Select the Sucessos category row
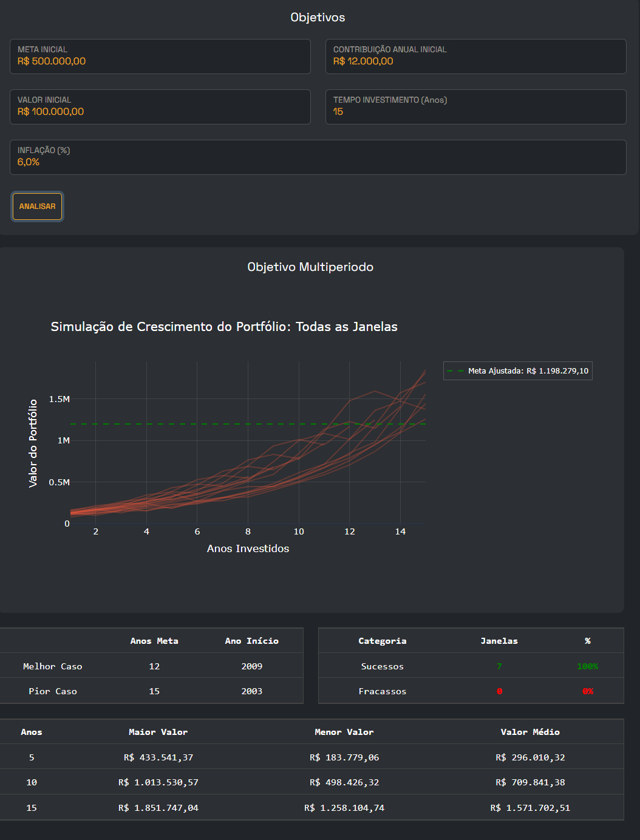The width and height of the screenshot is (640, 840). pyautogui.click(x=383, y=666)
